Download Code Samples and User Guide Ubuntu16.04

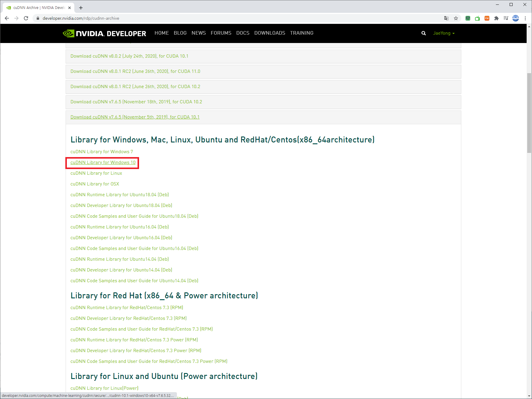(x=135, y=248)
